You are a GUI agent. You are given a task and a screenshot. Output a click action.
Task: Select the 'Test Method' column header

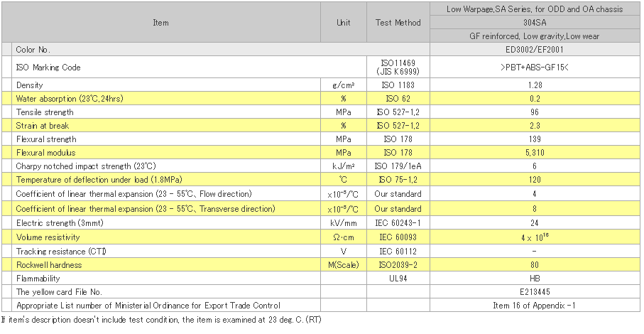398,23
